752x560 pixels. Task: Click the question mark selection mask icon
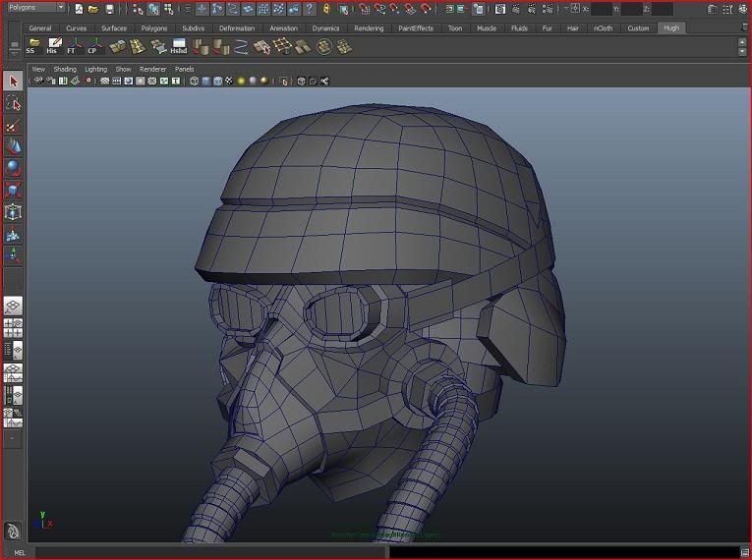coord(310,9)
